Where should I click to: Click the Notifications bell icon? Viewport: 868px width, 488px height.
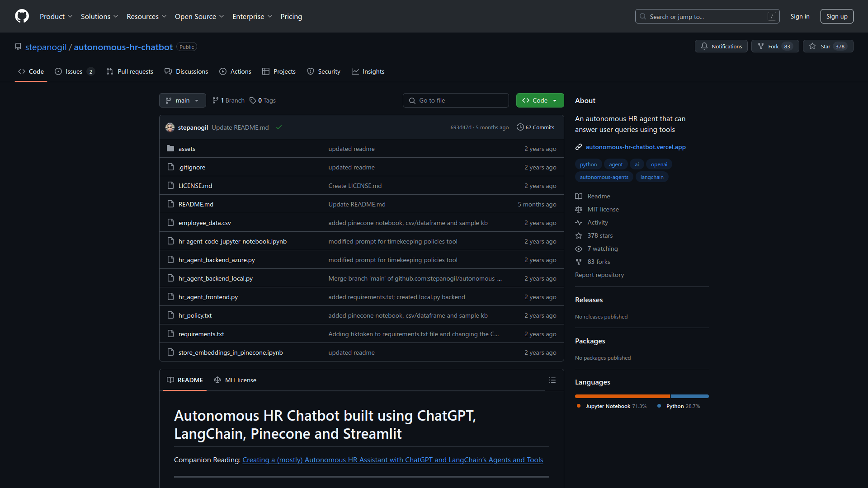704,46
